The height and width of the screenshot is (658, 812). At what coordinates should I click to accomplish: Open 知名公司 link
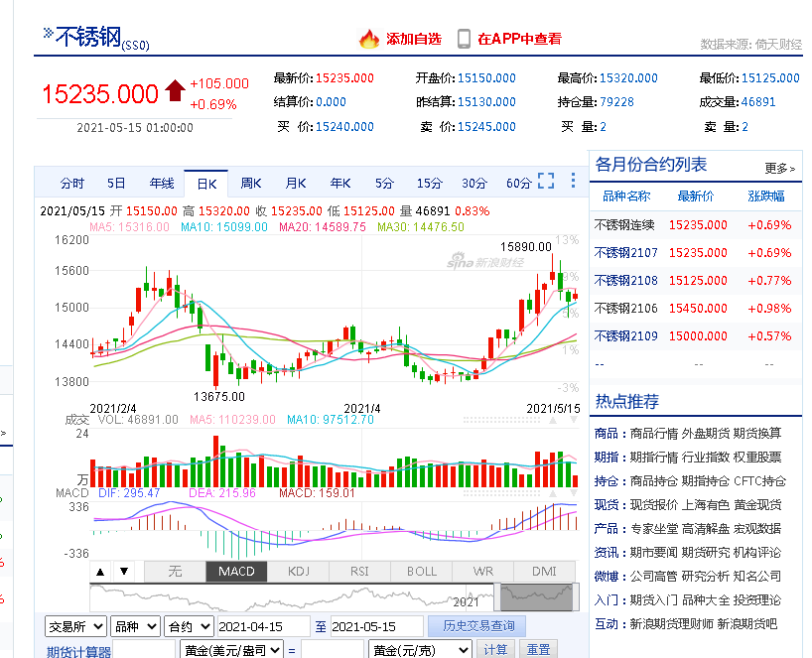757,577
